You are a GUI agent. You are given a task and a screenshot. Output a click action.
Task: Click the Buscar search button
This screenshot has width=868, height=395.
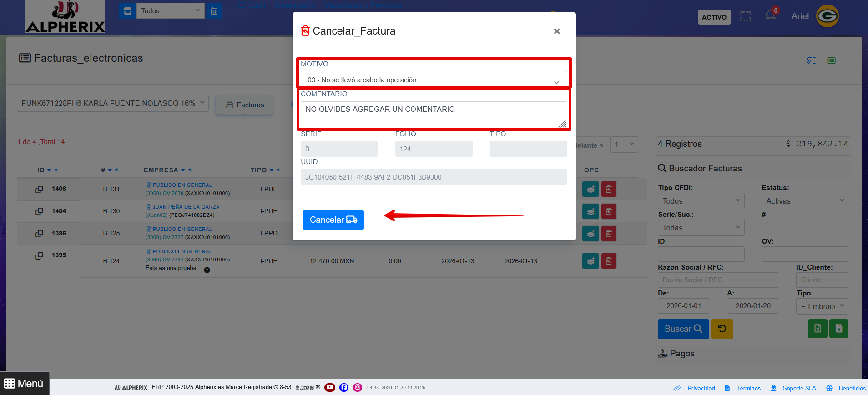coord(683,329)
